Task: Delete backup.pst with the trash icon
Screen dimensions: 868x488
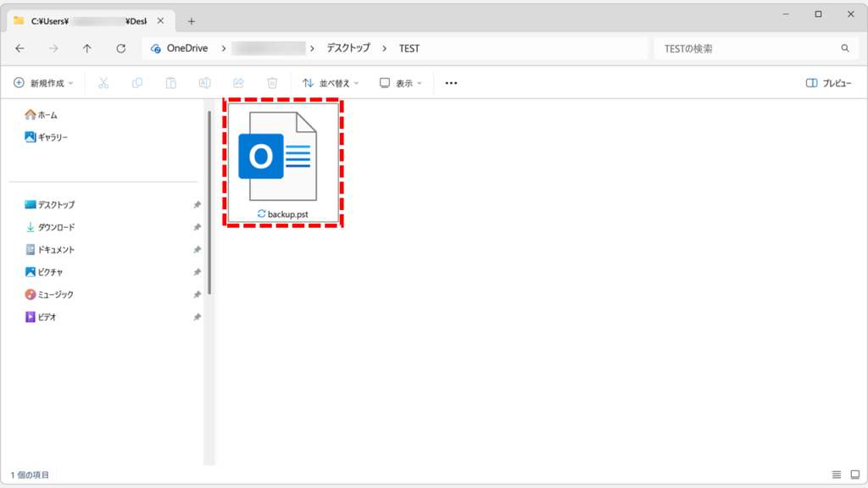Action: pos(271,82)
